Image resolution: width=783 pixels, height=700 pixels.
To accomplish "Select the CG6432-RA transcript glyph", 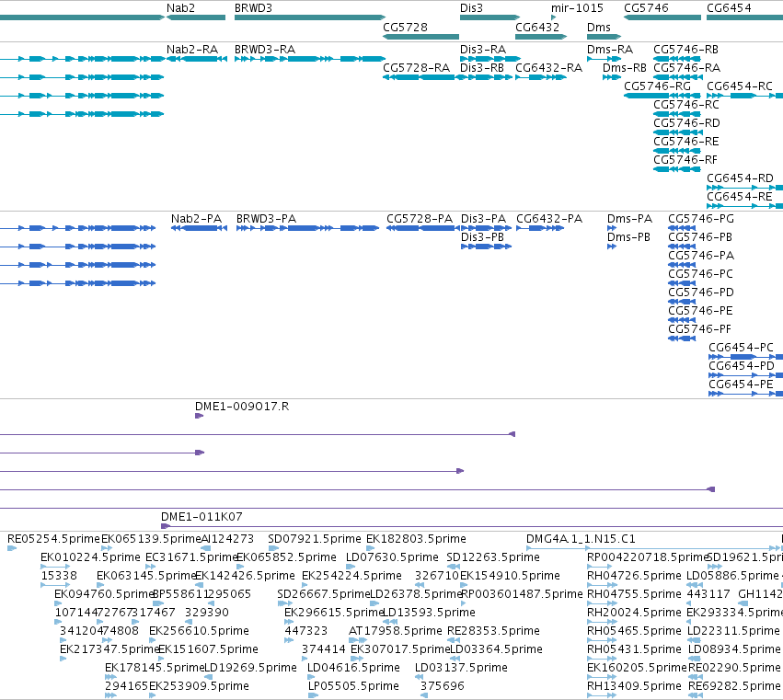I will pyautogui.click(x=541, y=77).
